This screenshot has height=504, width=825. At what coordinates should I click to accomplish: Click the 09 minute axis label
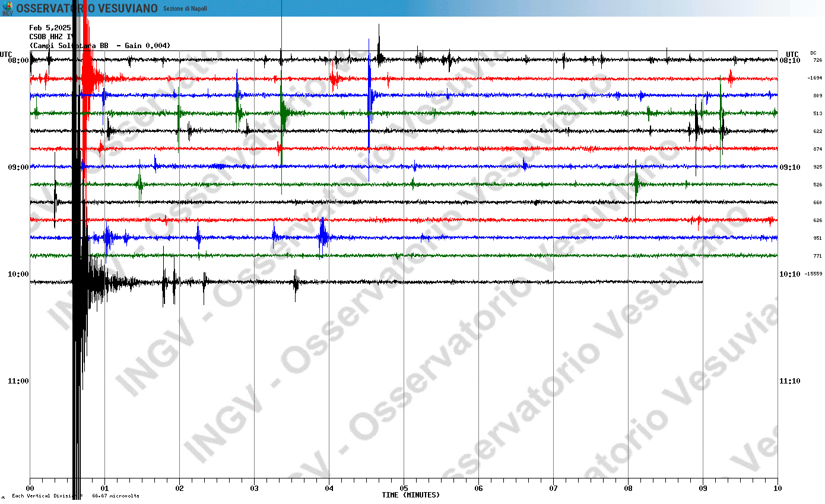703,489
